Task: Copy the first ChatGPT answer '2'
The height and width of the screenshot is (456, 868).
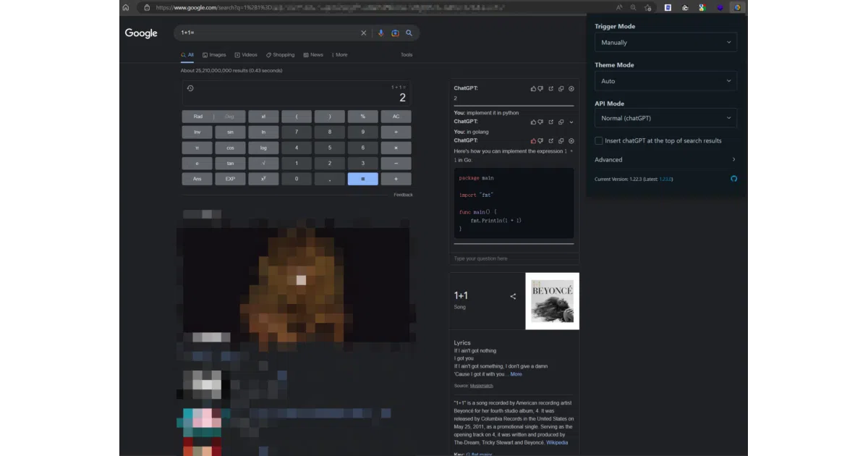Action: pyautogui.click(x=561, y=88)
